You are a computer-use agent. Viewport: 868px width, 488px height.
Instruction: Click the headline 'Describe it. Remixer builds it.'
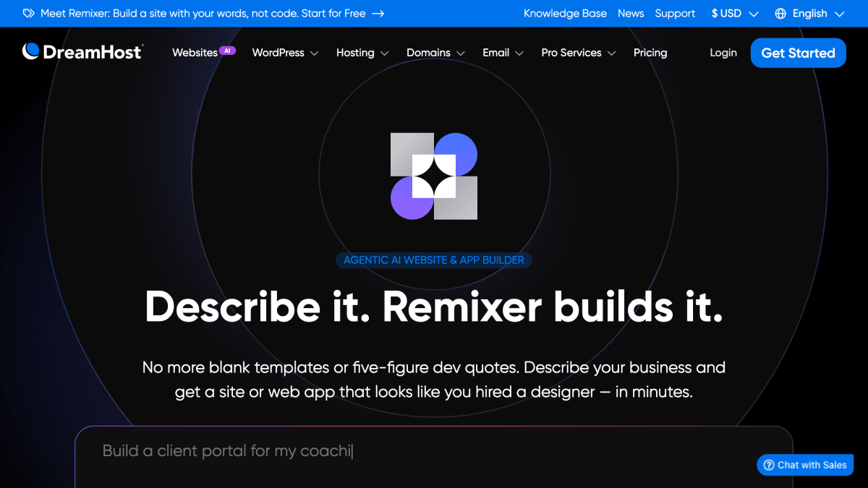click(434, 307)
